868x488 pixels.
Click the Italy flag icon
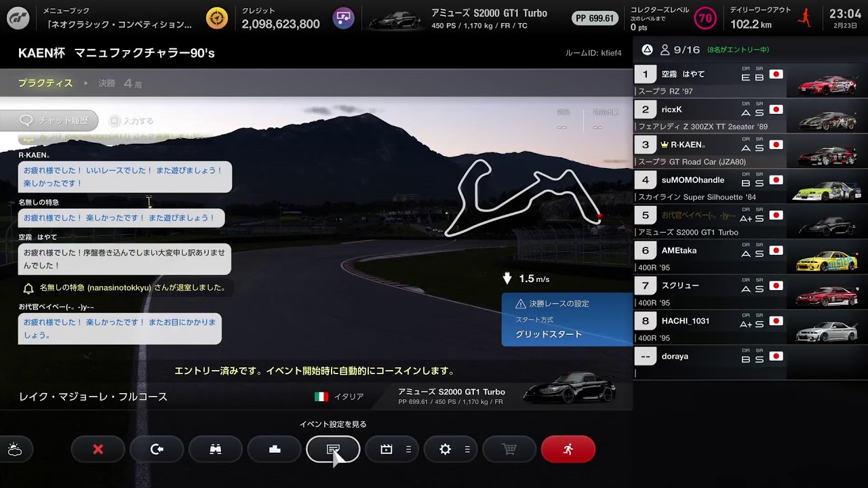click(321, 396)
